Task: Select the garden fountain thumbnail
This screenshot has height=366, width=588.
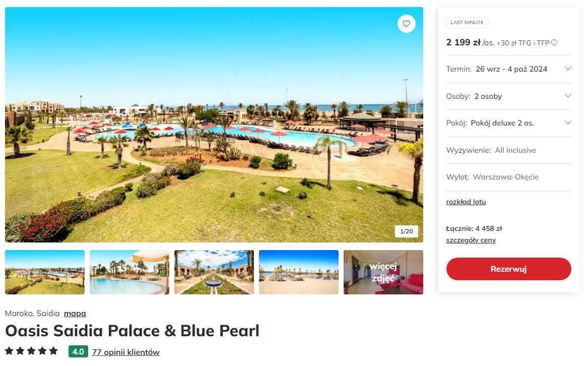Action: tap(214, 272)
